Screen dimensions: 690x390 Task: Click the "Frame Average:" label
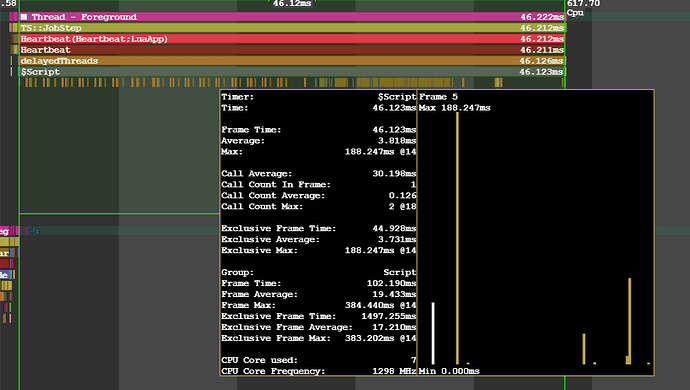click(260, 294)
